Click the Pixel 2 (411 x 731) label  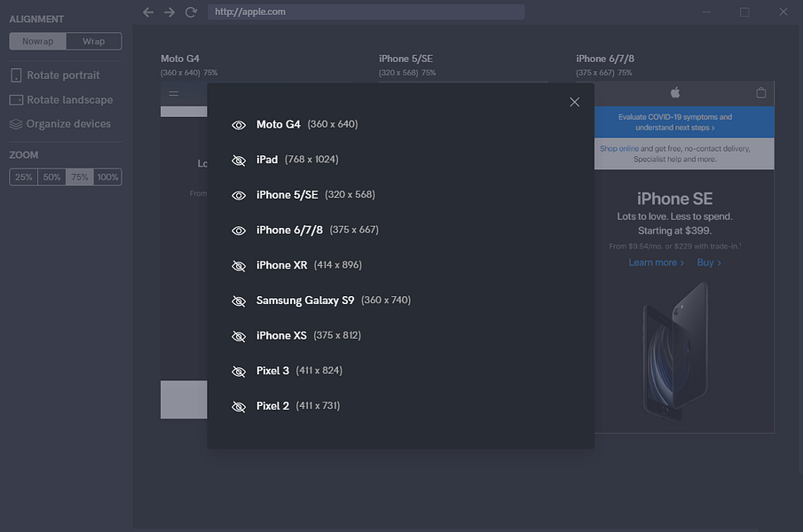tap(298, 406)
